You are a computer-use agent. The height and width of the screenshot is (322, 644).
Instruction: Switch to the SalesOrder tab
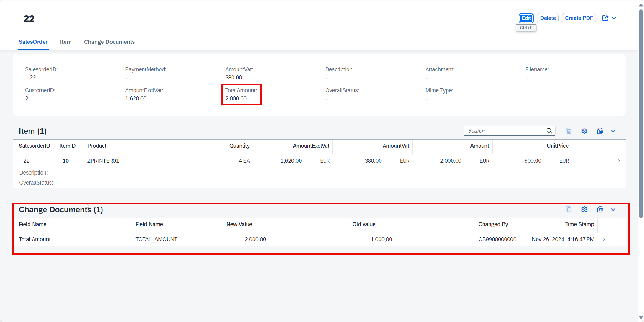point(33,42)
